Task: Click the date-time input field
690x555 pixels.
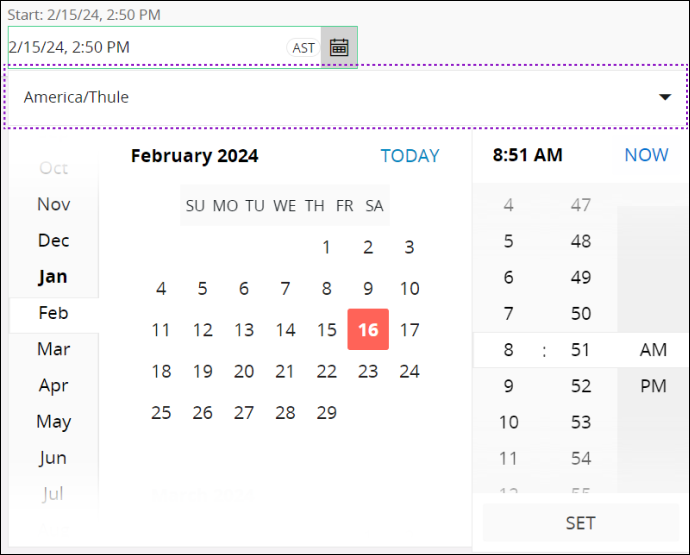Action: point(145,47)
